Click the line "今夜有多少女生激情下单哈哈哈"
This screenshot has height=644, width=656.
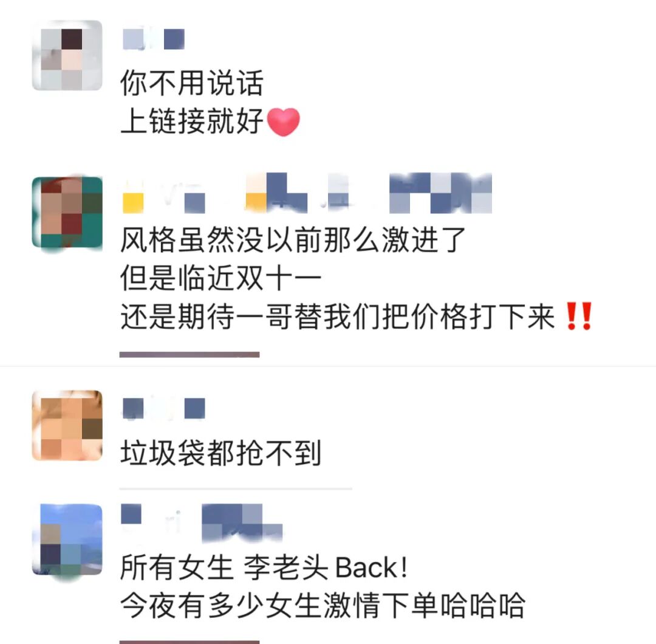(x=323, y=606)
